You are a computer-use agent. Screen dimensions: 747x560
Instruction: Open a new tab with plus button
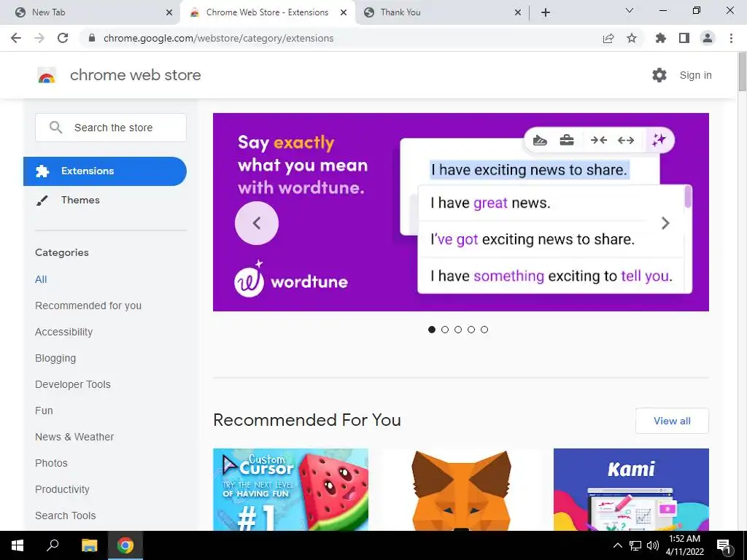click(x=546, y=12)
